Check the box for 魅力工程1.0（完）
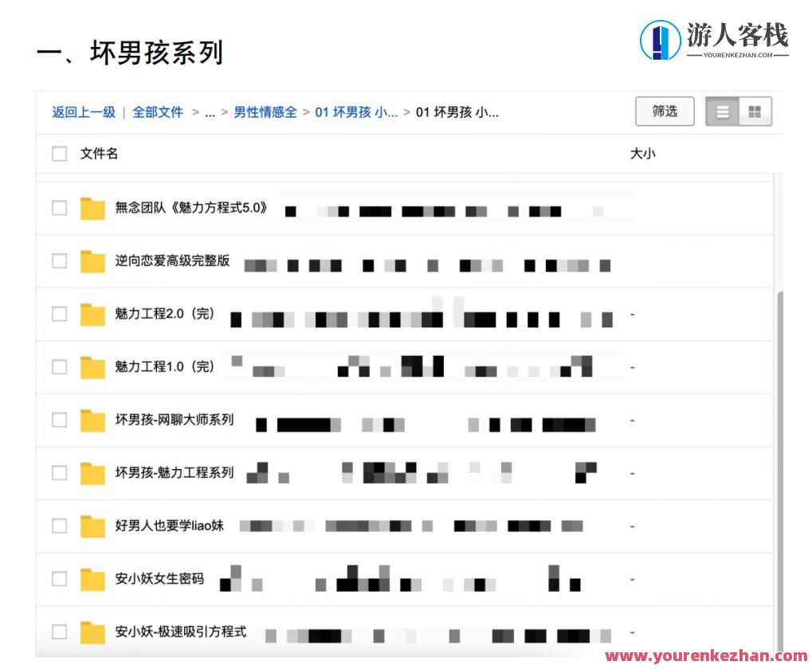 (x=60, y=367)
